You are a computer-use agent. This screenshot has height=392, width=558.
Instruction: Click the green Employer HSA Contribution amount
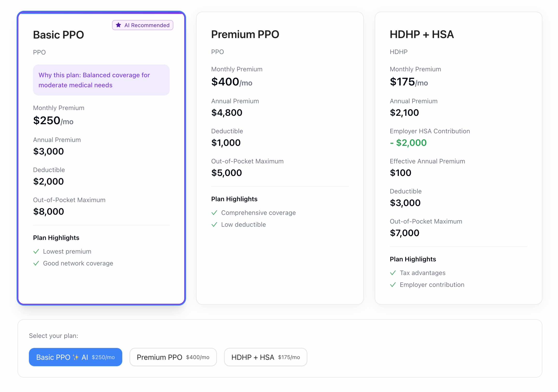408,143
